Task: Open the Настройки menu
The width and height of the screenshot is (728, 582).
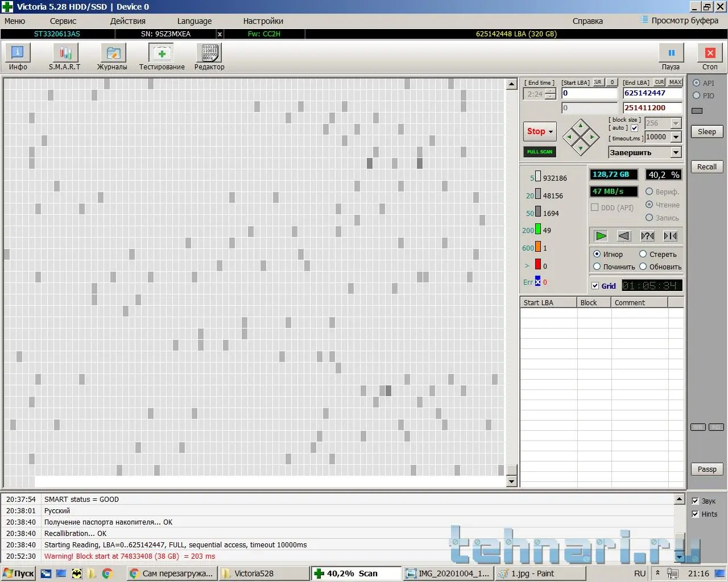Action: coord(263,21)
